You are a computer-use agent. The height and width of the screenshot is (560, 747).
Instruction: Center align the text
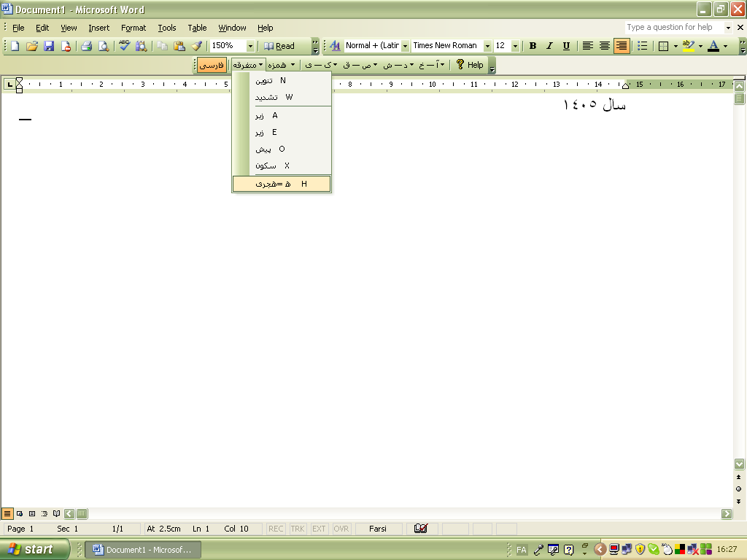(605, 46)
